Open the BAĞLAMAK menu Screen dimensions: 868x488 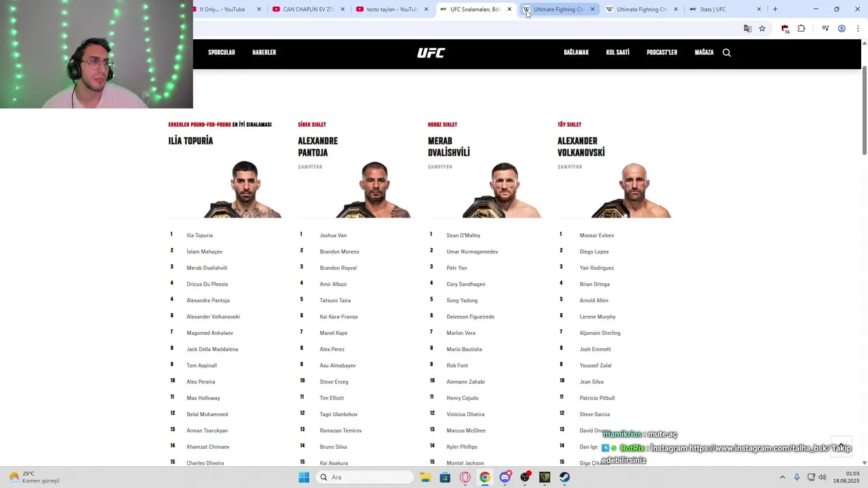(x=576, y=53)
